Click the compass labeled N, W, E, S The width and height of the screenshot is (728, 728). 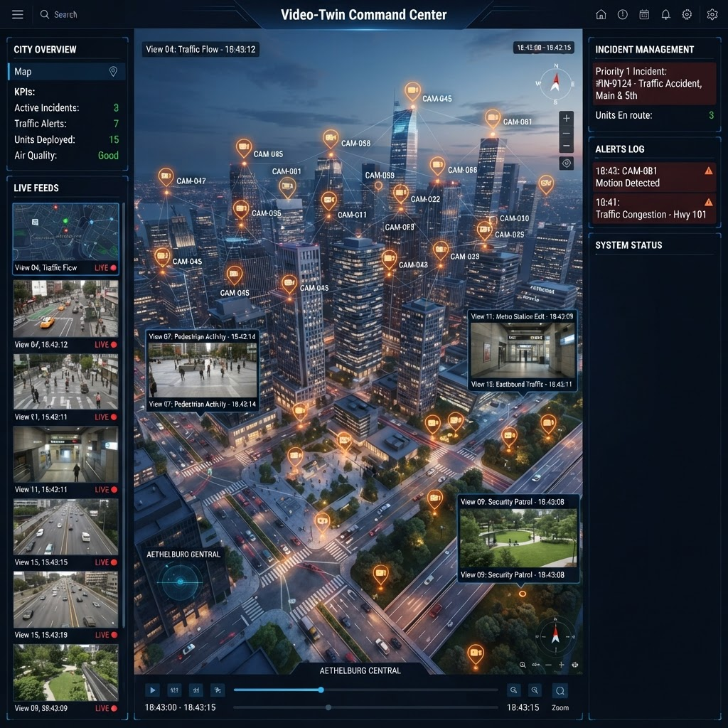[555, 84]
